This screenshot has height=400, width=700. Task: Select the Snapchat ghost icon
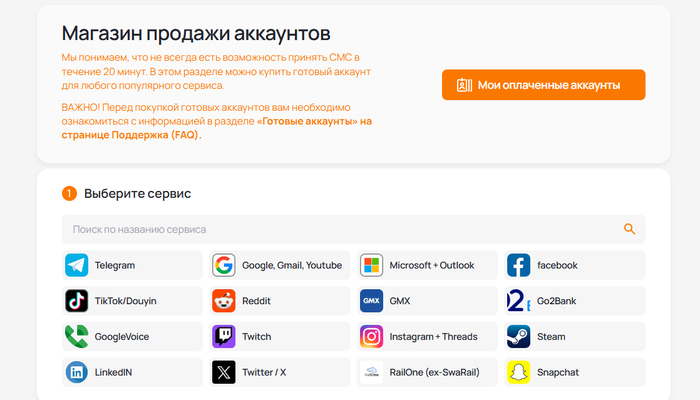[518, 372]
